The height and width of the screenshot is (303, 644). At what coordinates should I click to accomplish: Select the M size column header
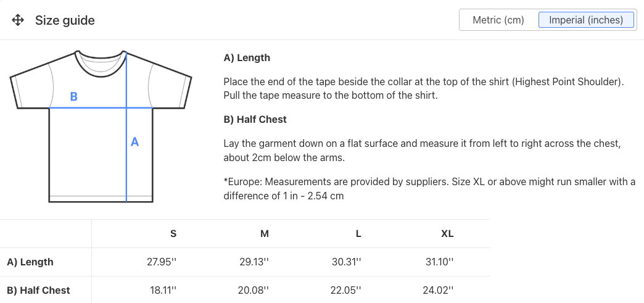(x=265, y=233)
